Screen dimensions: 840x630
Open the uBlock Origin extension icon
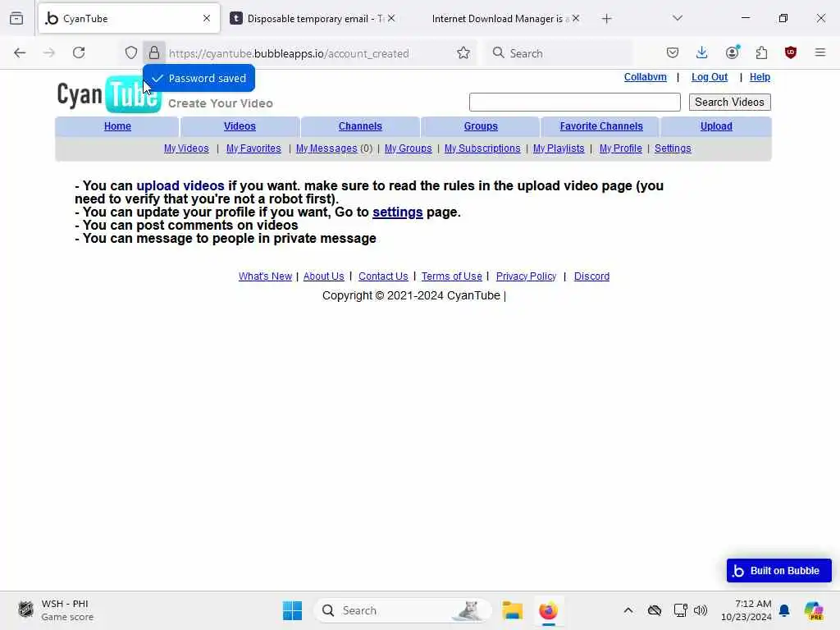pyautogui.click(x=791, y=52)
